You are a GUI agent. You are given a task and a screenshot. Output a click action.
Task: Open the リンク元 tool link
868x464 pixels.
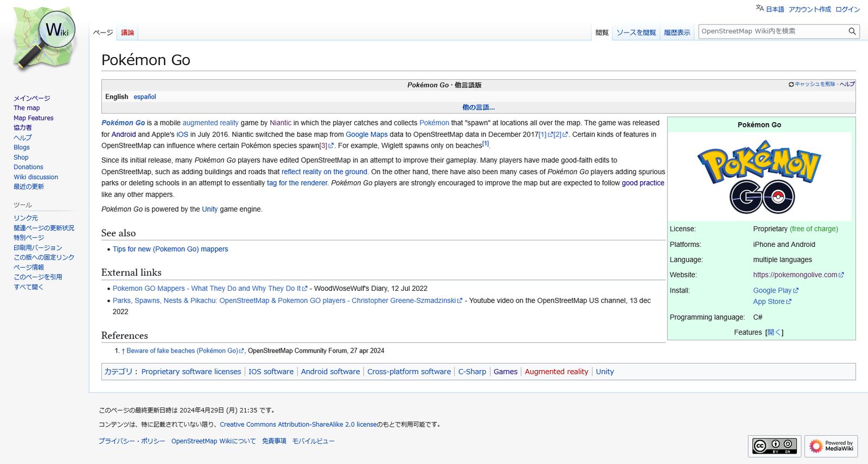click(25, 218)
